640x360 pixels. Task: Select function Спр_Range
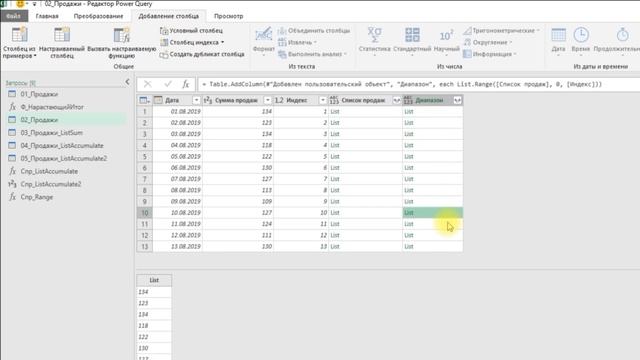pos(37,197)
